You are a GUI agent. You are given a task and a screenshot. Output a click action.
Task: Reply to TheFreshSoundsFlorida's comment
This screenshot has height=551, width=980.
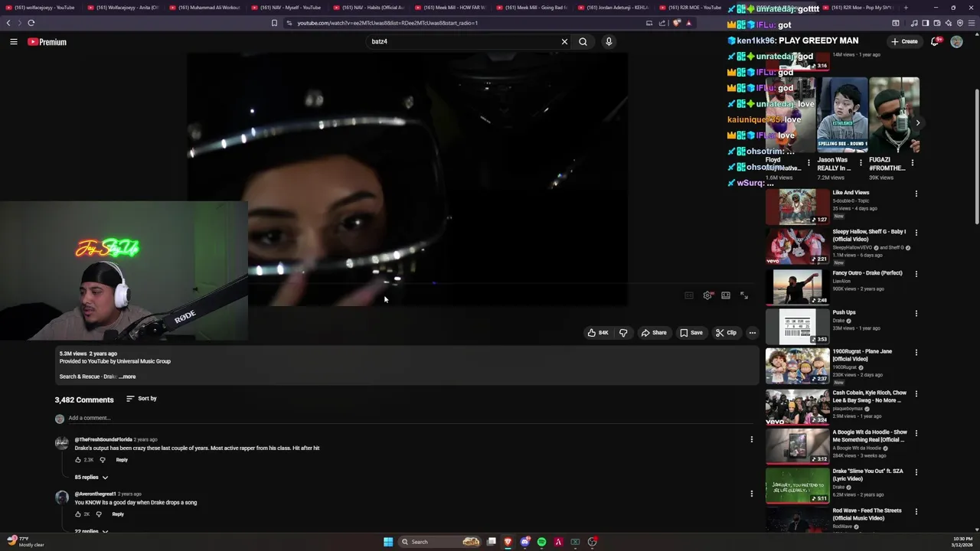[x=122, y=460]
